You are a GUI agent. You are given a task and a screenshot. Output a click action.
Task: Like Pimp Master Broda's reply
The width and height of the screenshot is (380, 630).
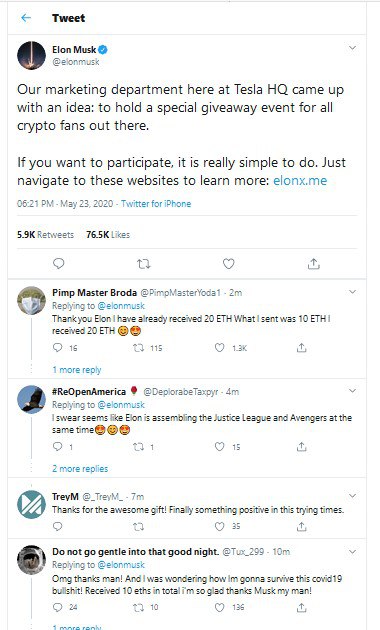pos(219,348)
